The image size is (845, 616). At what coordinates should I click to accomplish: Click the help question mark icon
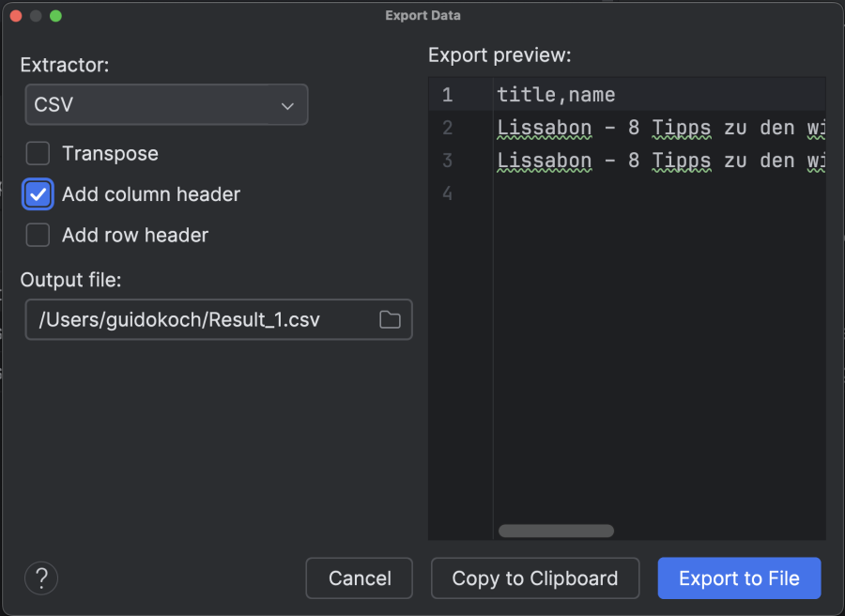(40, 577)
